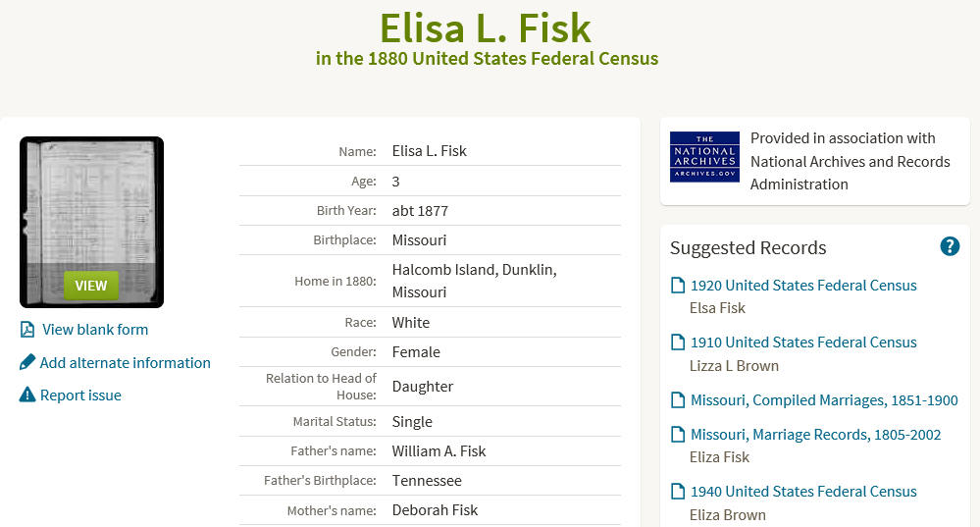Open the View blank form link
This screenshot has width=980, height=527.
coord(95,330)
